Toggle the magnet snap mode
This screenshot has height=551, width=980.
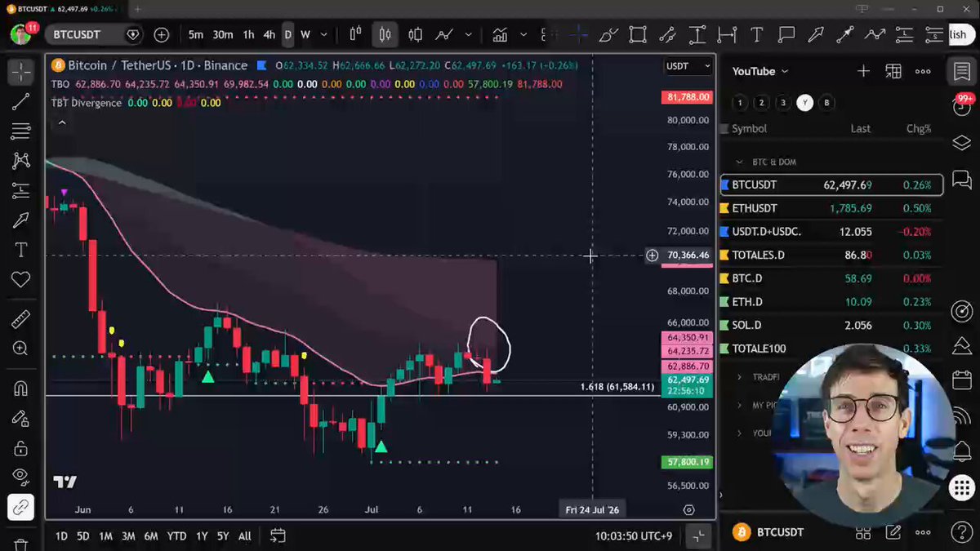[x=20, y=389]
